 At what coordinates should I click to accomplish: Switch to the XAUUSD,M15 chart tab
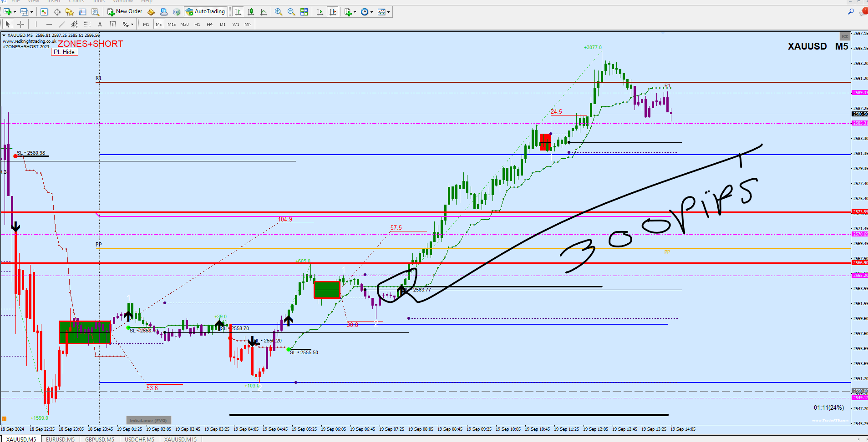181,439
